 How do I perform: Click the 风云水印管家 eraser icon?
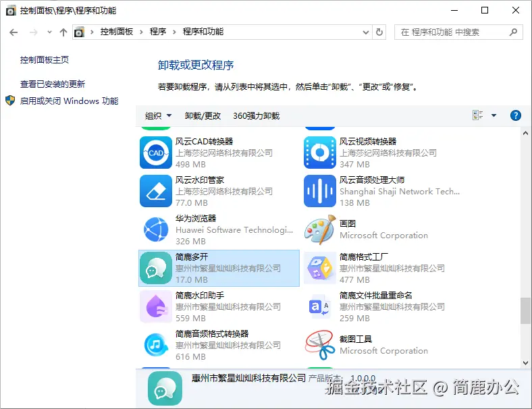156,191
